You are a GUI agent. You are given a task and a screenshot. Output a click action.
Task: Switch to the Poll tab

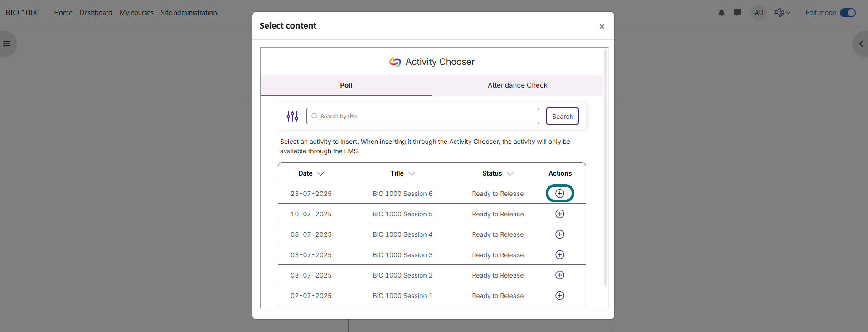click(x=346, y=85)
